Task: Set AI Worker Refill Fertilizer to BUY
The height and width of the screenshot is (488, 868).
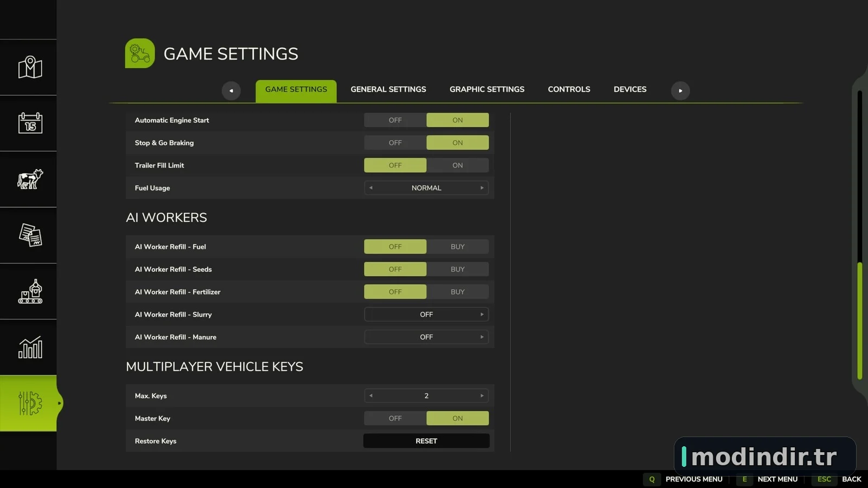Action: pos(457,292)
